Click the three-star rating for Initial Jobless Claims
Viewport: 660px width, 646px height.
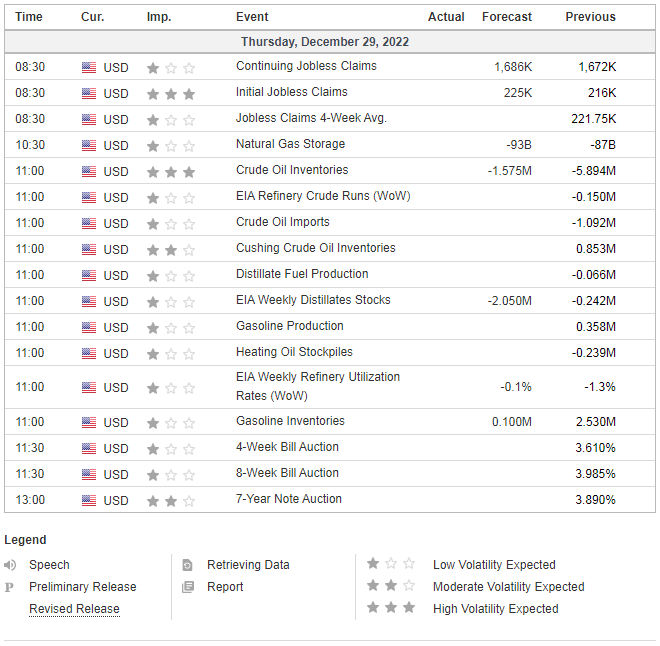[x=171, y=94]
